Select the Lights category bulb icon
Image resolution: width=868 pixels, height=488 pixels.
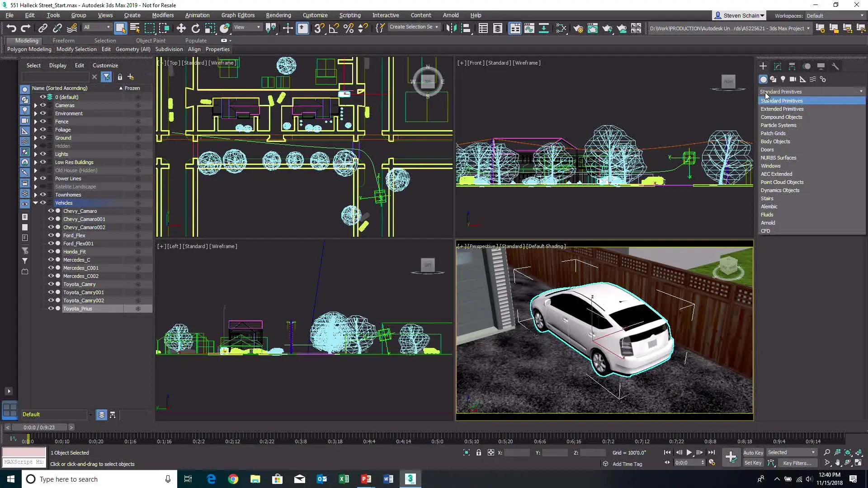coord(783,79)
